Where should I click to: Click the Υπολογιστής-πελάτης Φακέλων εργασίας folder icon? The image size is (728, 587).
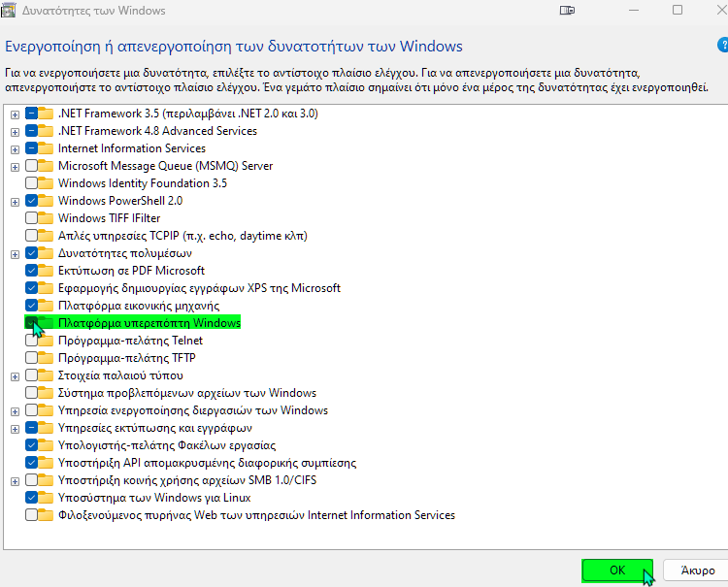pyautogui.click(x=45, y=445)
